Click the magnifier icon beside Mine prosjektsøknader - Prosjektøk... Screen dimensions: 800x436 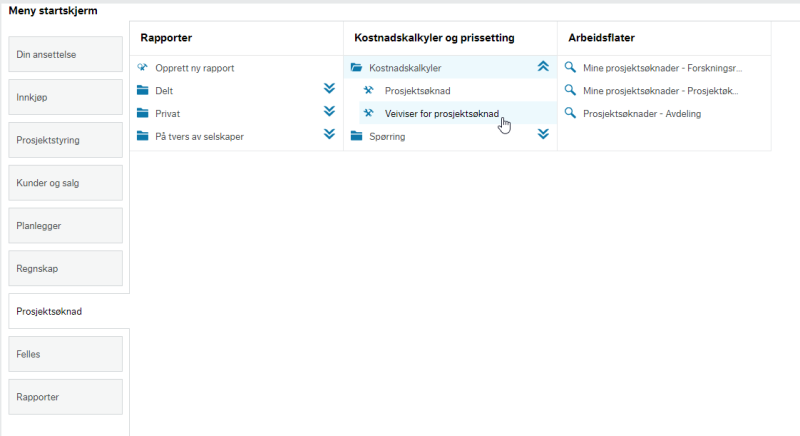click(x=570, y=90)
